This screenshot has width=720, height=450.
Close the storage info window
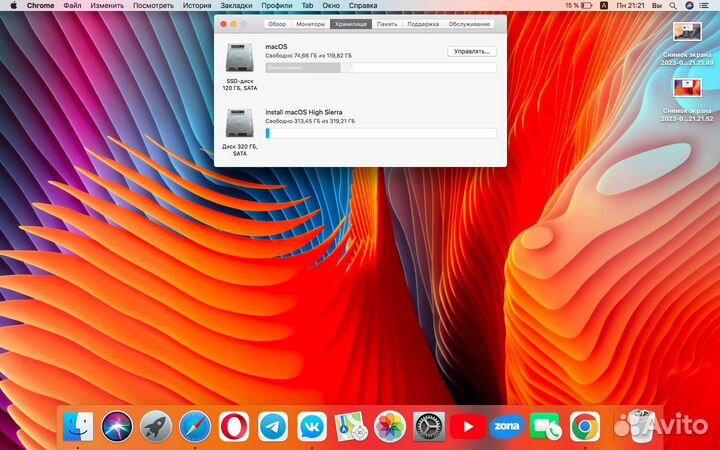(224, 24)
